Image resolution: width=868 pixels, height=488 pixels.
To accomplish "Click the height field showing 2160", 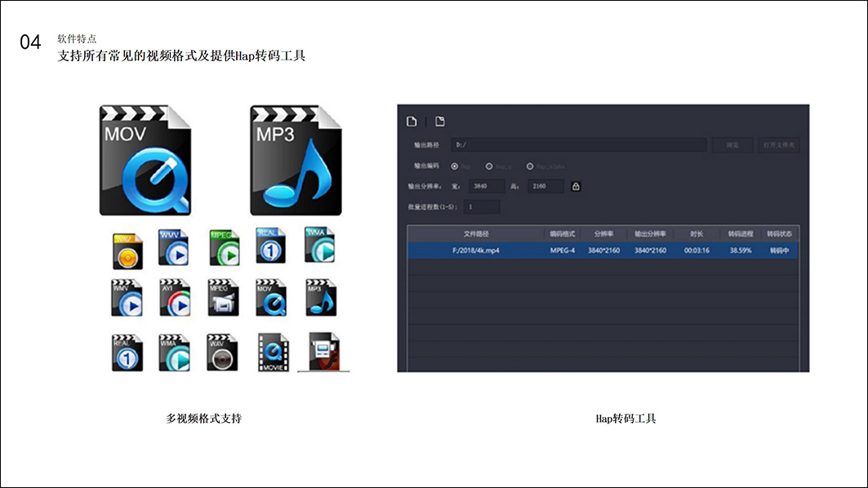I will pyautogui.click(x=545, y=186).
